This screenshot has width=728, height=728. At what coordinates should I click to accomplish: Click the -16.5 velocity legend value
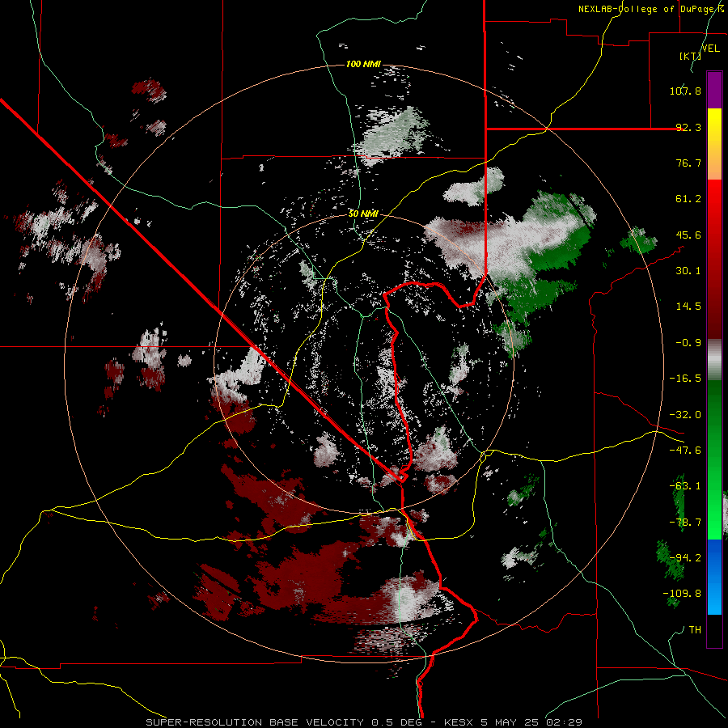pos(685,379)
